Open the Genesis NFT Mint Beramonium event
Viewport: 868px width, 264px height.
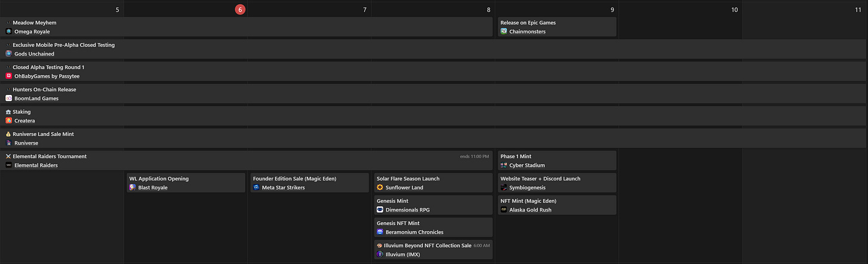coord(433,228)
